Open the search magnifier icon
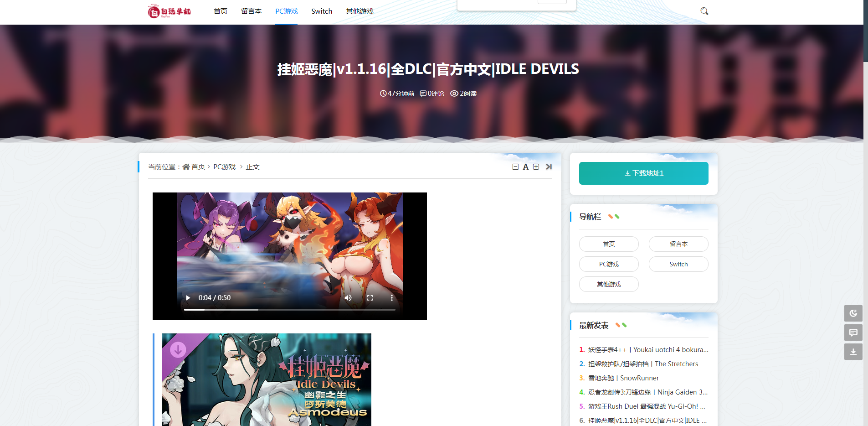 click(704, 11)
